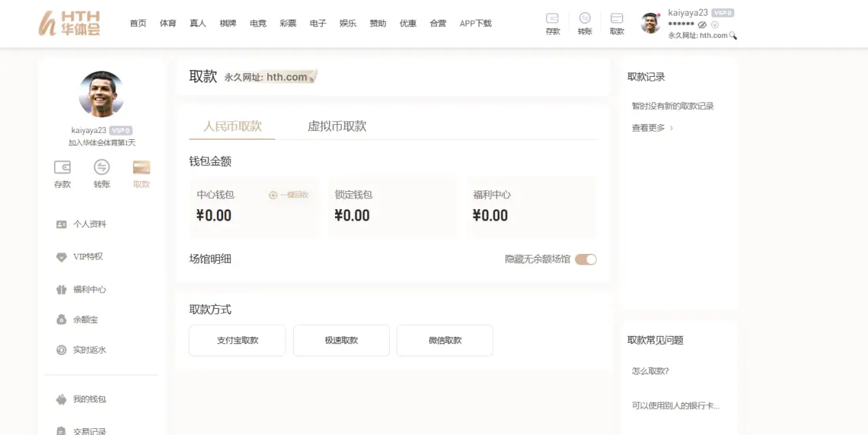Viewport: 868px width, 435px height.
Task: Expand the 怎么取款? FAQ item
Action: coord(650,371)
